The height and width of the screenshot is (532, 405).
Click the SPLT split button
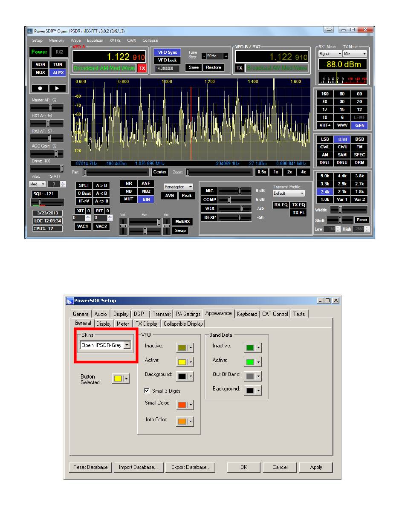pyautogui.click(x=84, y=186)
